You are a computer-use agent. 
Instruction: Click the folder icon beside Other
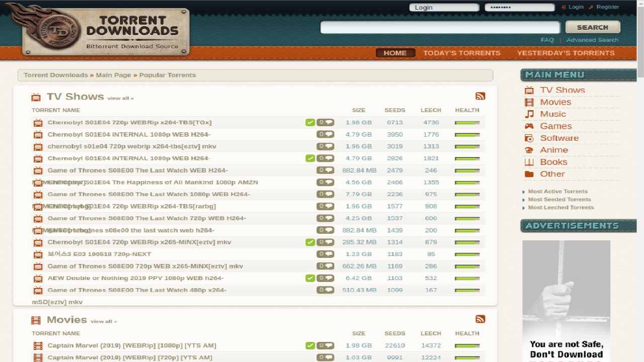click(x=529, y=174)
